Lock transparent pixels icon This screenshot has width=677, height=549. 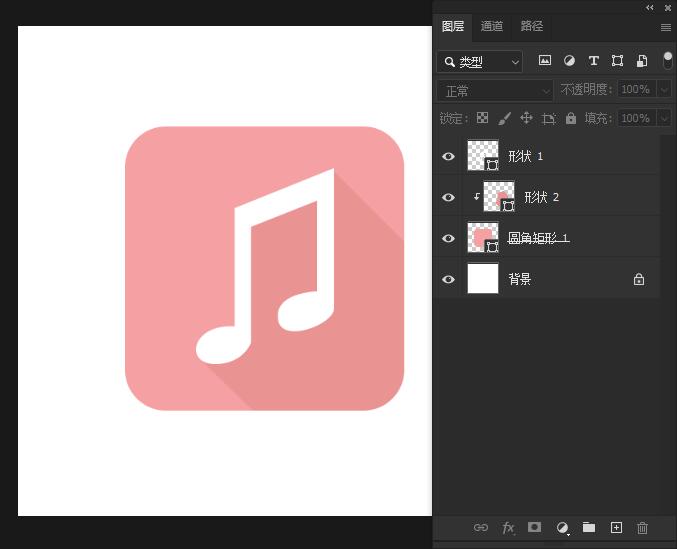tap(482, 117)
